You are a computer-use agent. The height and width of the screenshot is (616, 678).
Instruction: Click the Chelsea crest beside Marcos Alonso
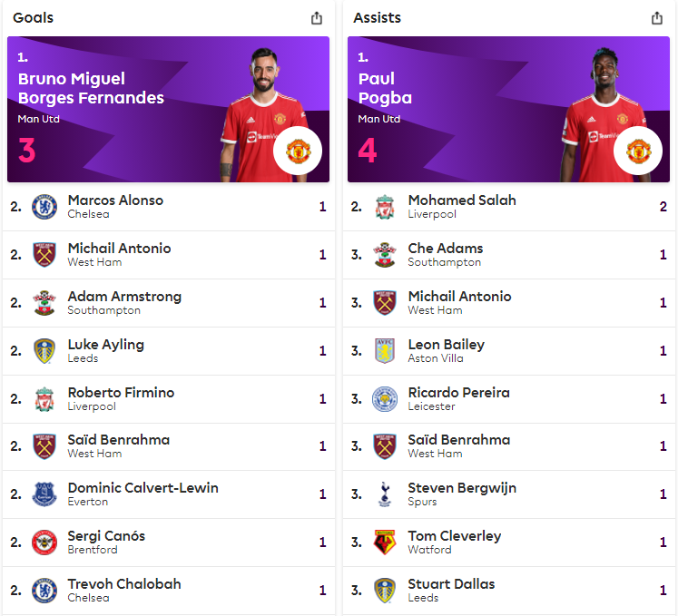[44, 207]
